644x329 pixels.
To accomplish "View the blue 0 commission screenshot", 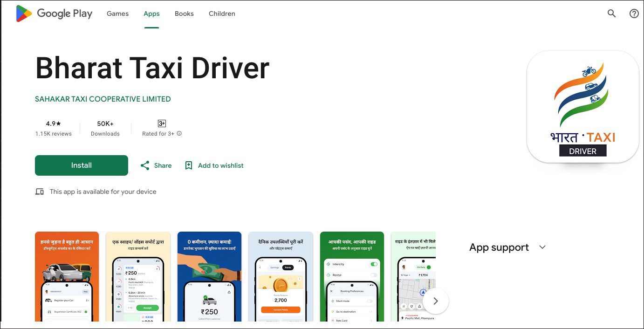I will 209,276.
